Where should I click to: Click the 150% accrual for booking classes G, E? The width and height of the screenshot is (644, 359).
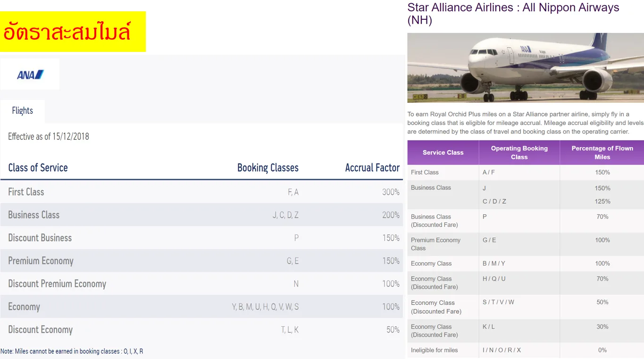(391, 261)
